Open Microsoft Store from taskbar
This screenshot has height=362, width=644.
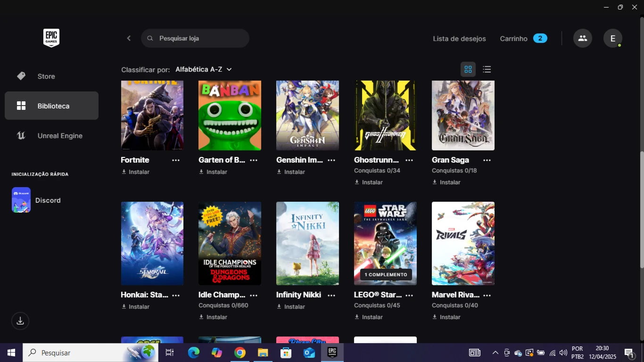(x=286, y=353)
